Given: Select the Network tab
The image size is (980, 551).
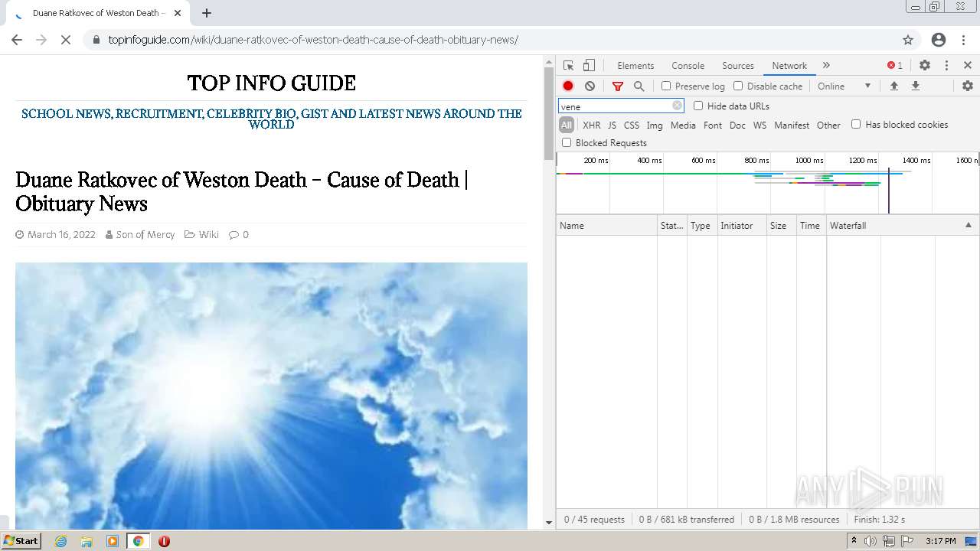Looking at the screenshot, I should coord(789,66).
